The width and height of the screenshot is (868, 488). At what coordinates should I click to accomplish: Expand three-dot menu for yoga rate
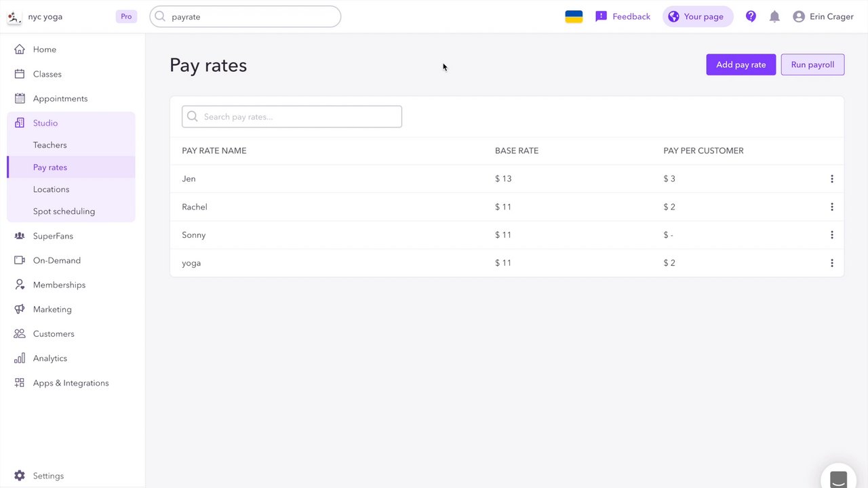pyautogui.click(x=832, y=263)
